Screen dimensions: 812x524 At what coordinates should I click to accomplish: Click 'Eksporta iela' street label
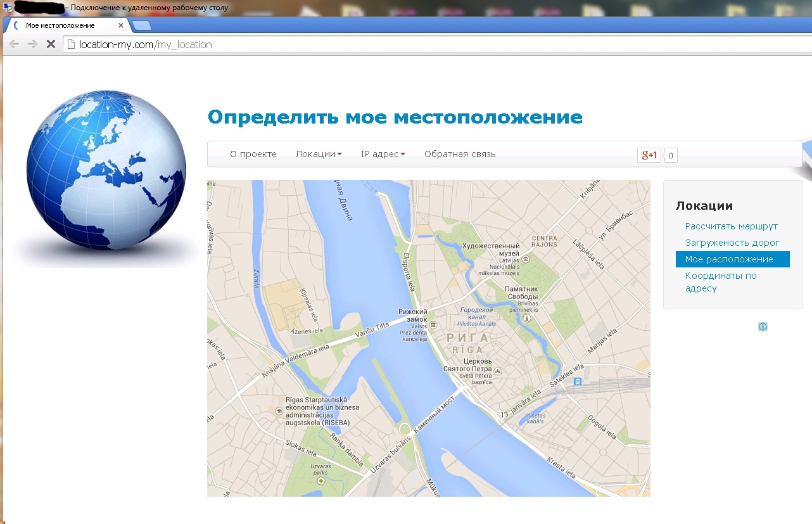[408, 273]
